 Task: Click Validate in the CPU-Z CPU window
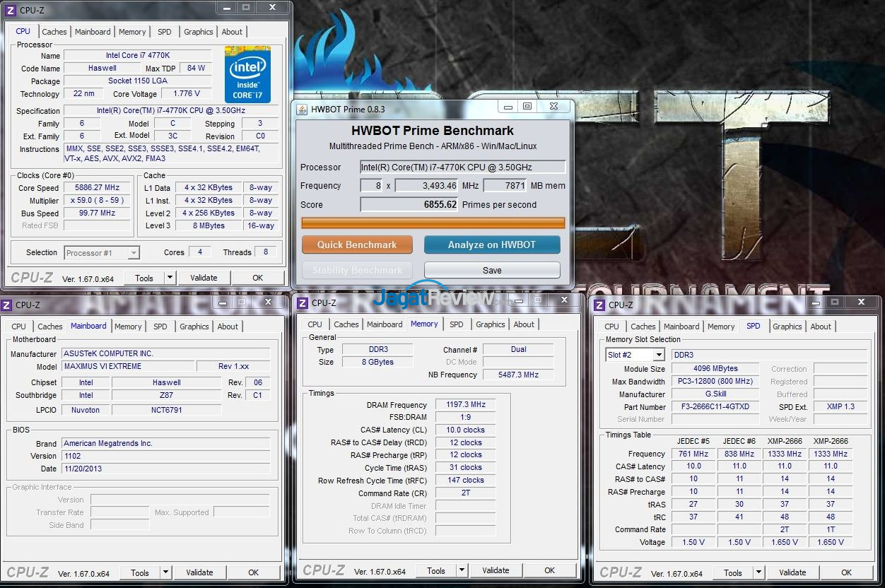coord(204,278)
